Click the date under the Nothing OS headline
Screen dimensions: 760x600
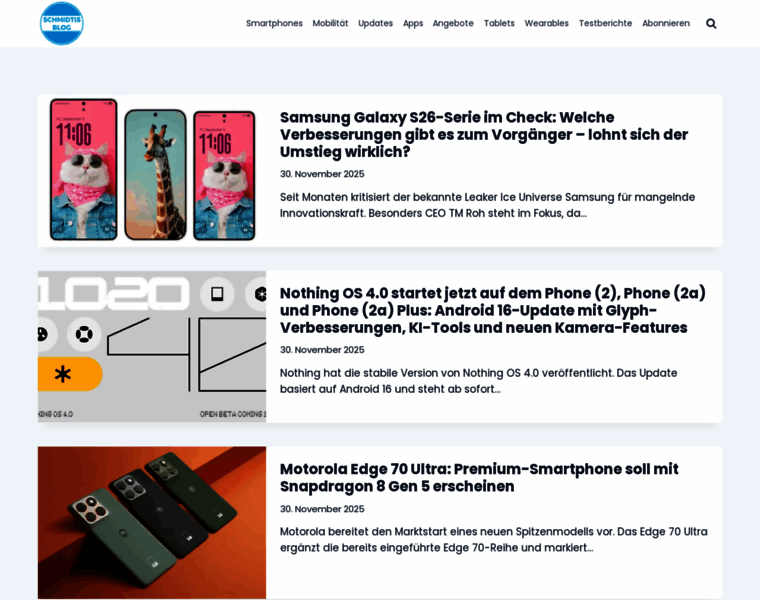[322, 350]
